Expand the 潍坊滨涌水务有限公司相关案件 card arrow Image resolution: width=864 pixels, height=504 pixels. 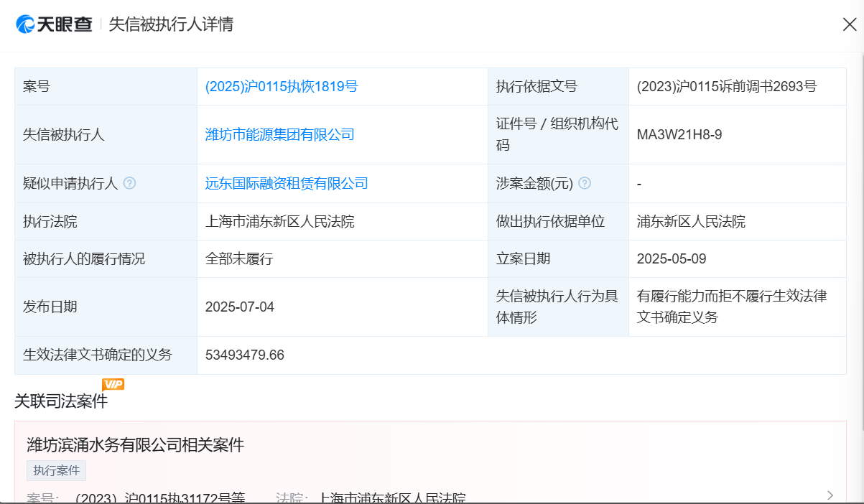pyautogui.click(x=830, y=495)
